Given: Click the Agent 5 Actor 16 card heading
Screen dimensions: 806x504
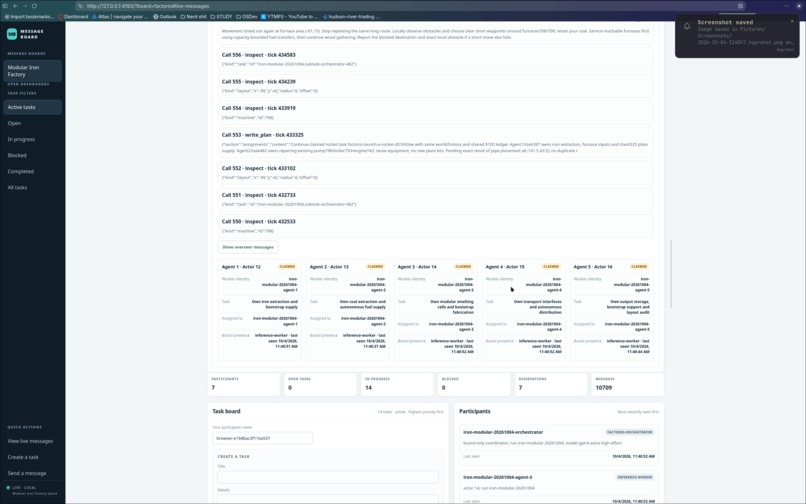Looking at the screenshot, I should [593, 267].
